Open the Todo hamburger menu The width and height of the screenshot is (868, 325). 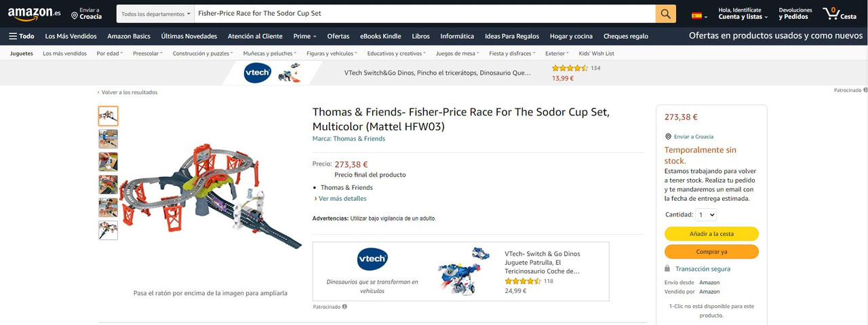(22, 36)
